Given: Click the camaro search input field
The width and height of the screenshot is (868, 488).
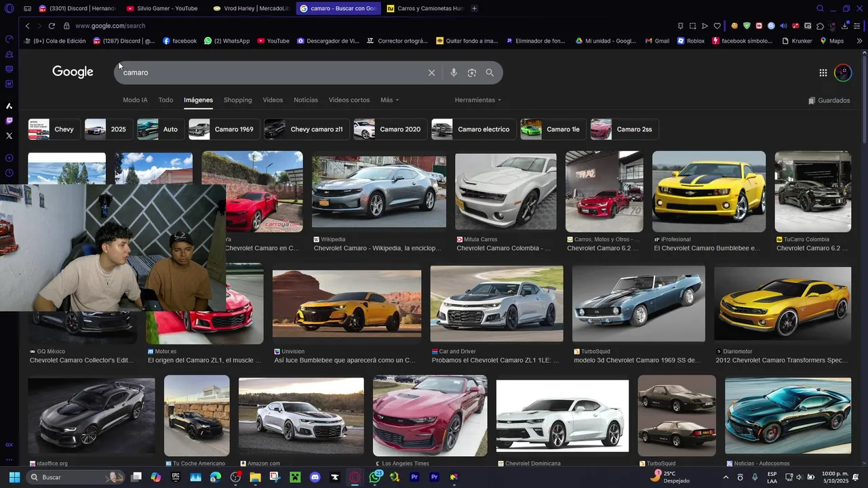Looking at the screenshot, I should (x=271, y=73).
